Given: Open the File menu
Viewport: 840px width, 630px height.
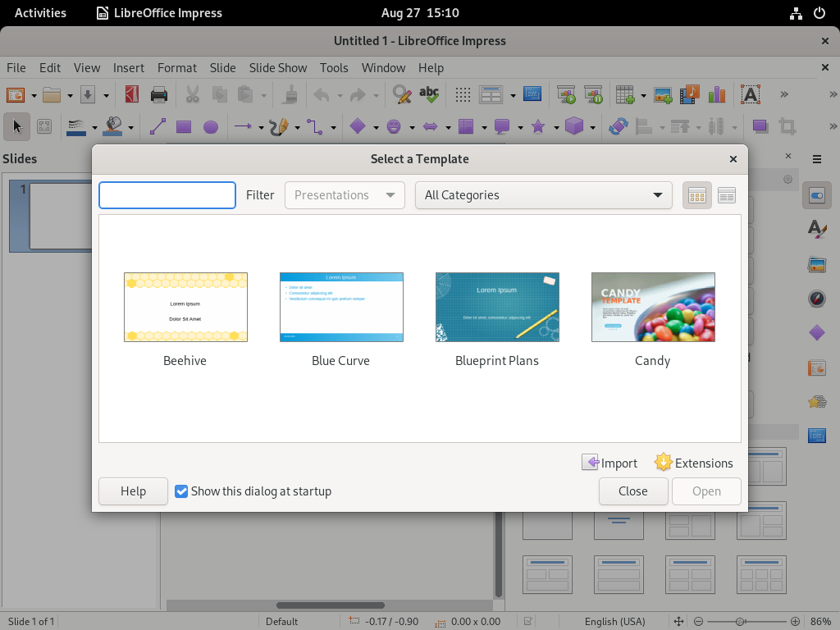Looking at the screenshot, I should pos(16,68).
